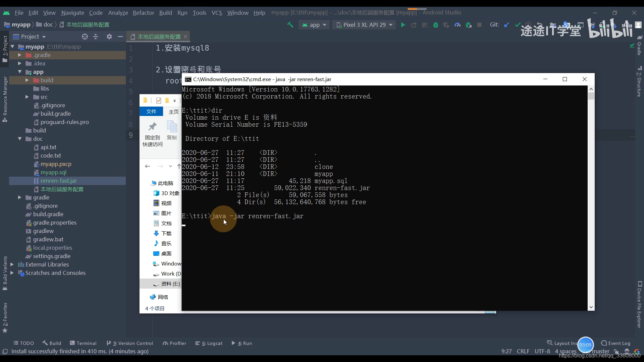Collapse the doc folder
This screenshot has width=644, height=362.
tap(19, 139)
